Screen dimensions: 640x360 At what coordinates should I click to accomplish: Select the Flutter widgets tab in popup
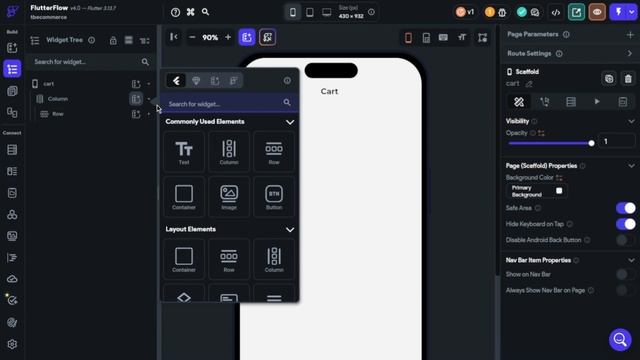coord(176,81)
